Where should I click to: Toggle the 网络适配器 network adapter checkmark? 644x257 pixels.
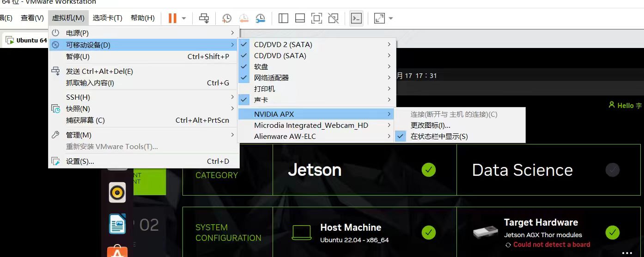tap(244, 78)
